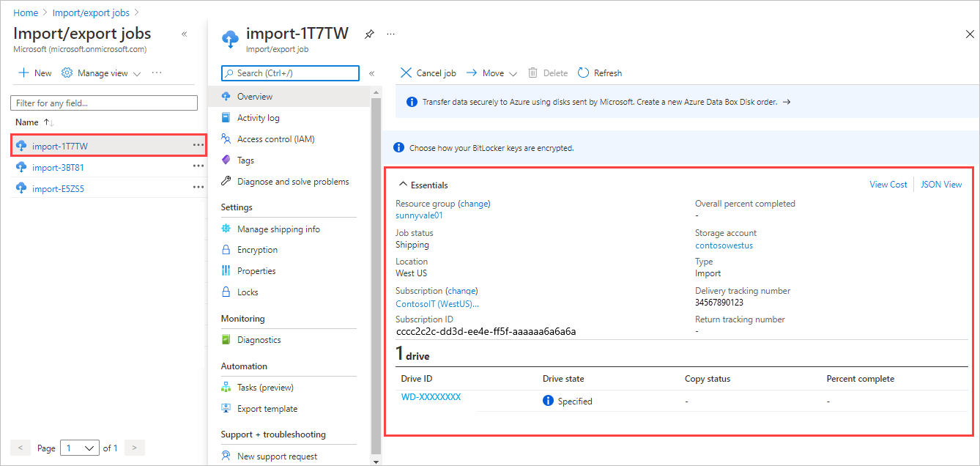Click the JSON View link
The height and width of the screenshot is (466, 980).
(941, 184)
